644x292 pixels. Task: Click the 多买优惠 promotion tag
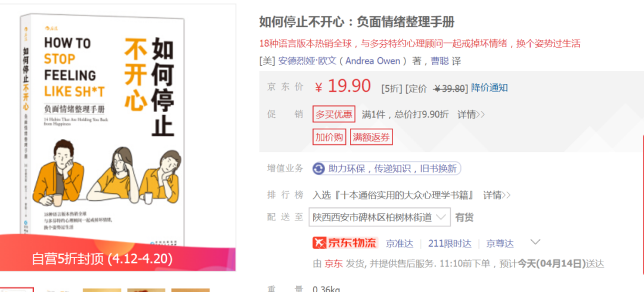click(334, 114)
